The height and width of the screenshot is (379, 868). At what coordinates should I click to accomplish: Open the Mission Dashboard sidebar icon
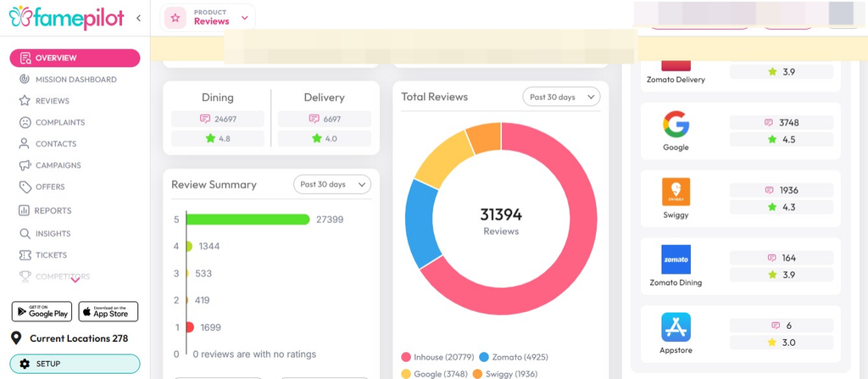(x=25, y=79)
